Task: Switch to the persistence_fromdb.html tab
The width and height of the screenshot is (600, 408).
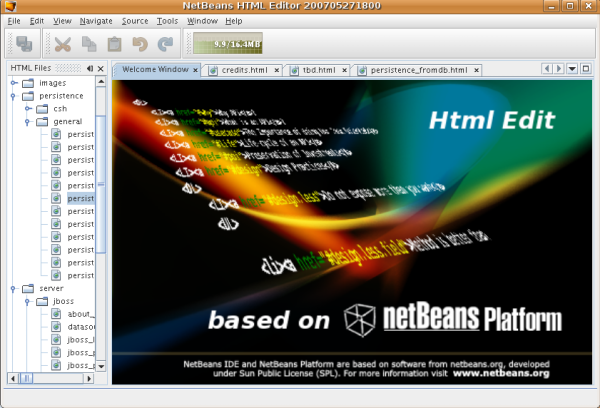Action: pos(419,70)
